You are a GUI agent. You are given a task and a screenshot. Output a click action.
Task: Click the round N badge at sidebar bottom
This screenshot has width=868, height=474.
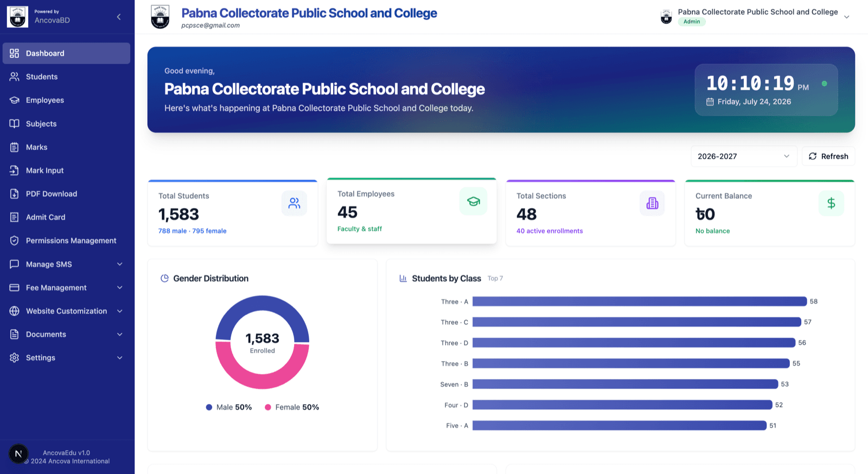click(18, 454)
